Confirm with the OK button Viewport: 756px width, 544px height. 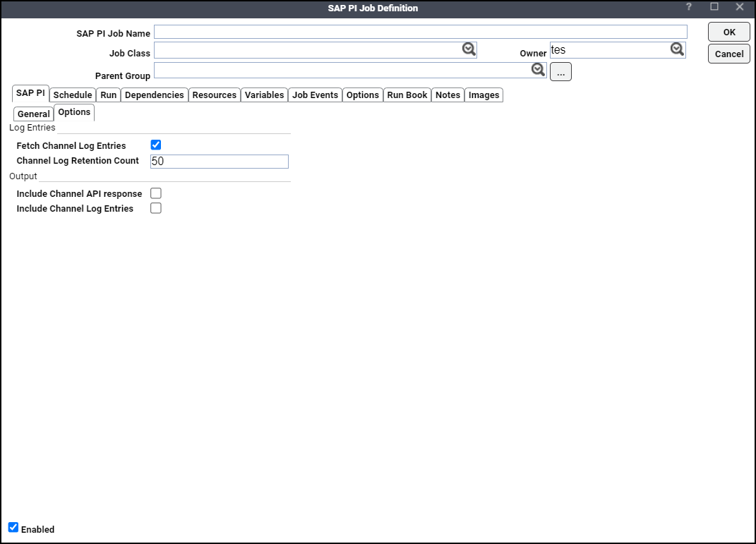point(729,32)
